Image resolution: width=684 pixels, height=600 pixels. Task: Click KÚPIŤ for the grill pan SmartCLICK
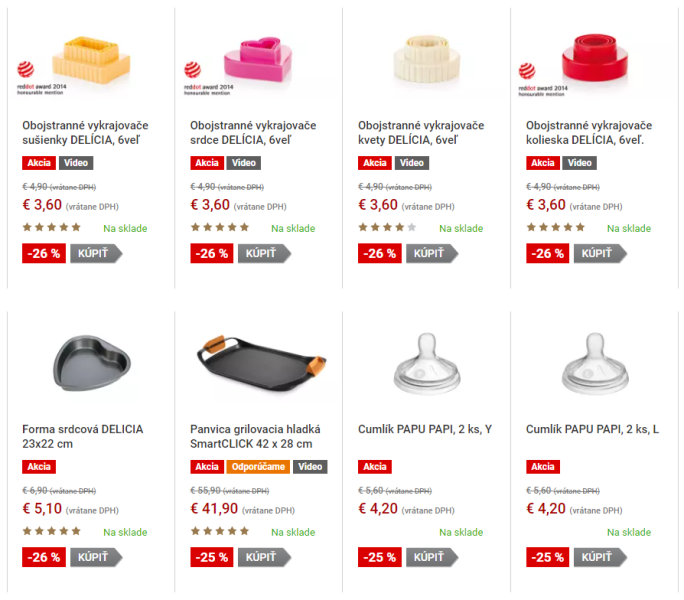(x=264, y=557)
